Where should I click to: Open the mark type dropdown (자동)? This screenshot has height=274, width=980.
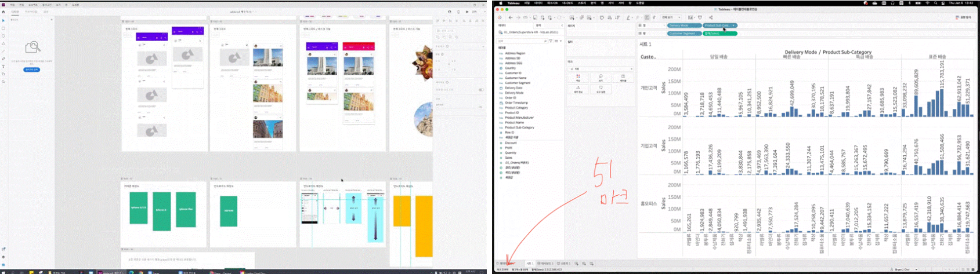(601, 69)
